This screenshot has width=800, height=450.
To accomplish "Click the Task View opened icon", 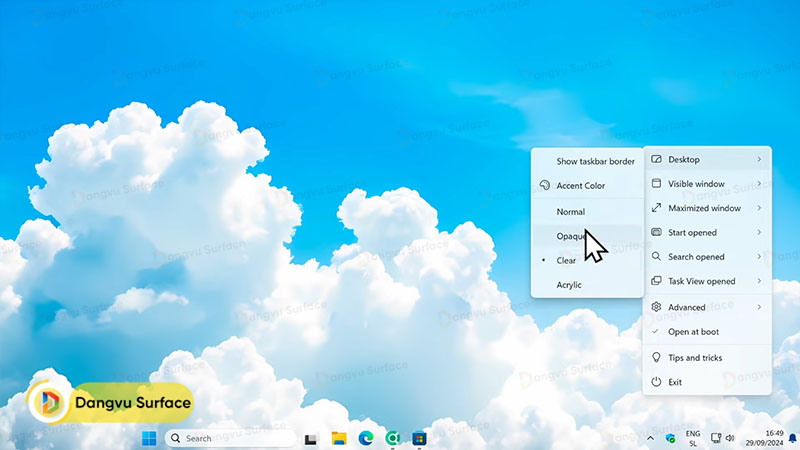I will pos(656,281).
